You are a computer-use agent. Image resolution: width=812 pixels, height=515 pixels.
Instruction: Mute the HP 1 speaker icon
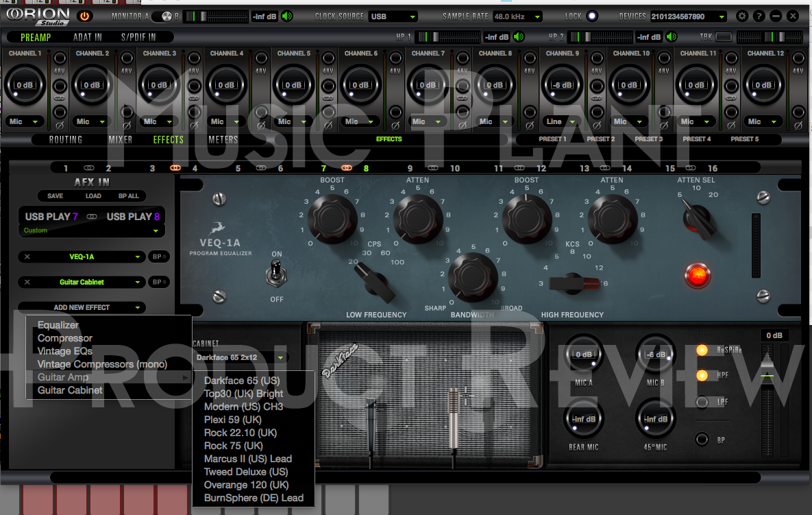point(518,37)
